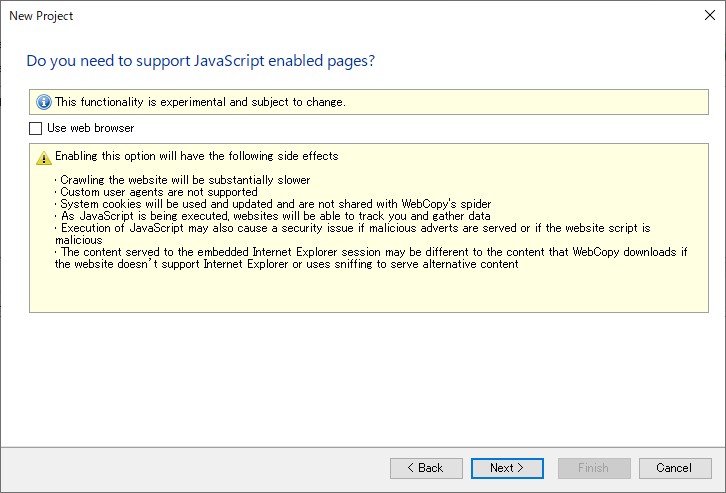The image size is (726, 493).
Task: Click the System cookies bullet line
Action: [x=275, y=204]
